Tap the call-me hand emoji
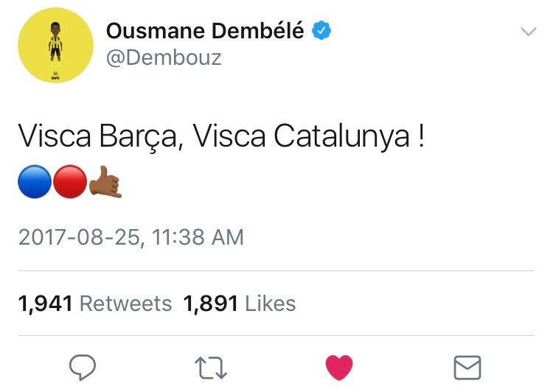 pos(105,181)
